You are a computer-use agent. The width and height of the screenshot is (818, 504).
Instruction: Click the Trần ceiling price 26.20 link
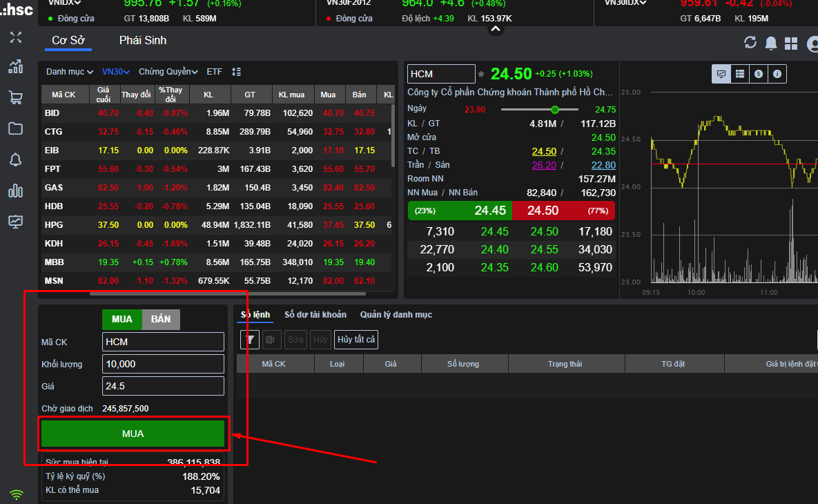click(544, 165)
